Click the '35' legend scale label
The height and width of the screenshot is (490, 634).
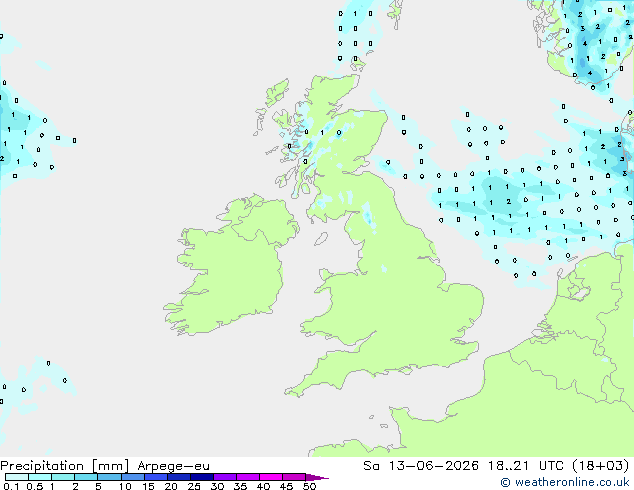pyautogui.click(x=240, y=486)
